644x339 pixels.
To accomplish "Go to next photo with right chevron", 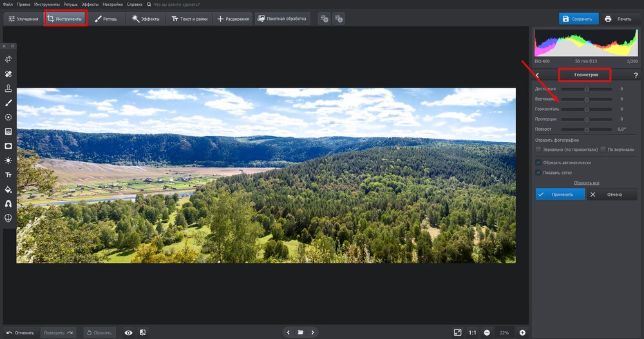I will [x=313, y=333].
